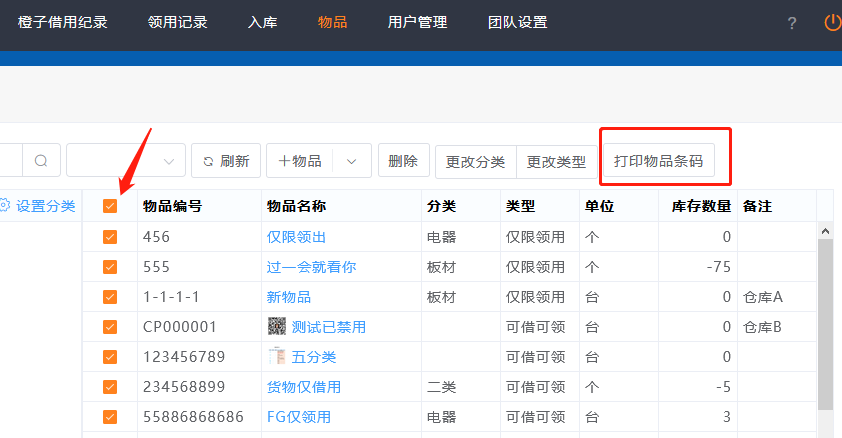The height and width of the screenshot is (438, 842).
Task: Click the search magnifier icon
Action: (x=41, y=161)
